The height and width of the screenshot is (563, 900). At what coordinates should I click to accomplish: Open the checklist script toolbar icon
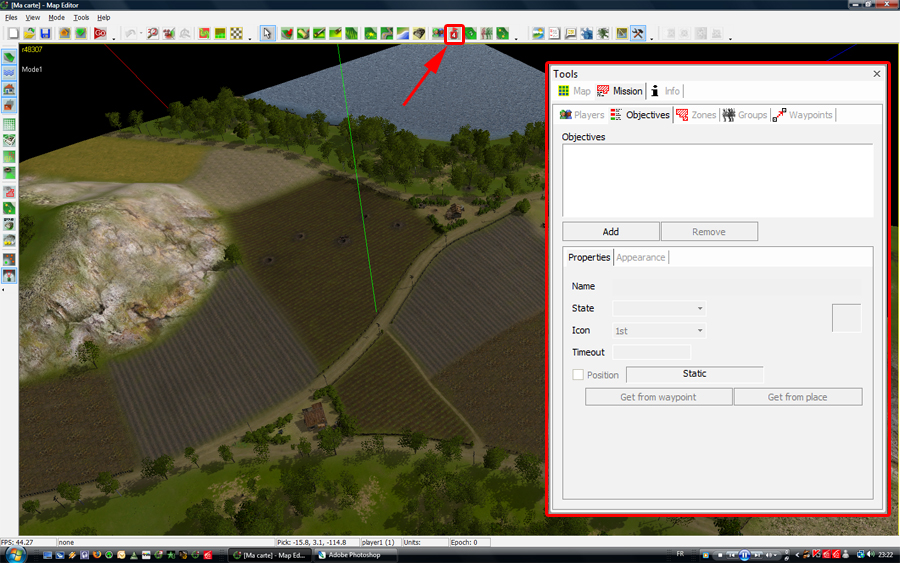click(554, 33)
